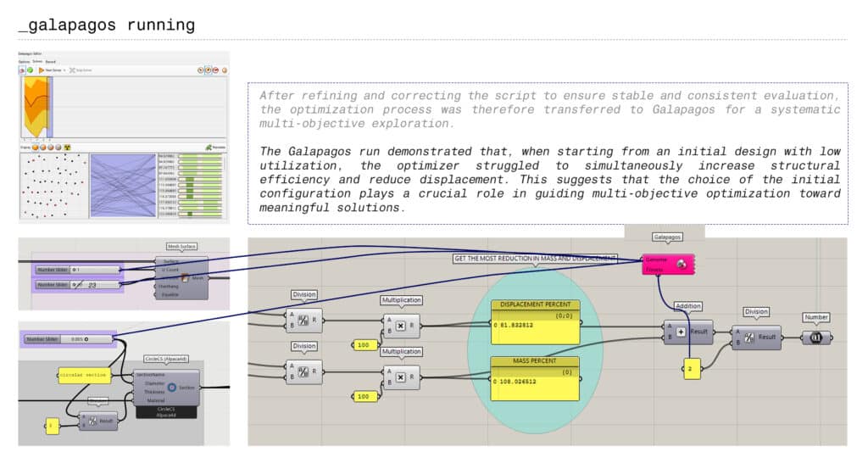Open the Options tab in Galapagos Editor
The width and height of the screenshot is (868, 452).
click(24, 61)
